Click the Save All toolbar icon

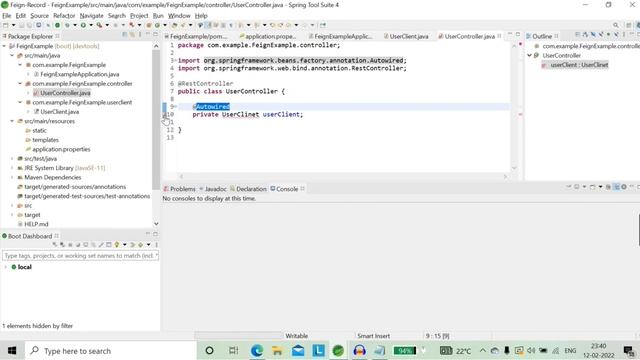coord(29,25)
